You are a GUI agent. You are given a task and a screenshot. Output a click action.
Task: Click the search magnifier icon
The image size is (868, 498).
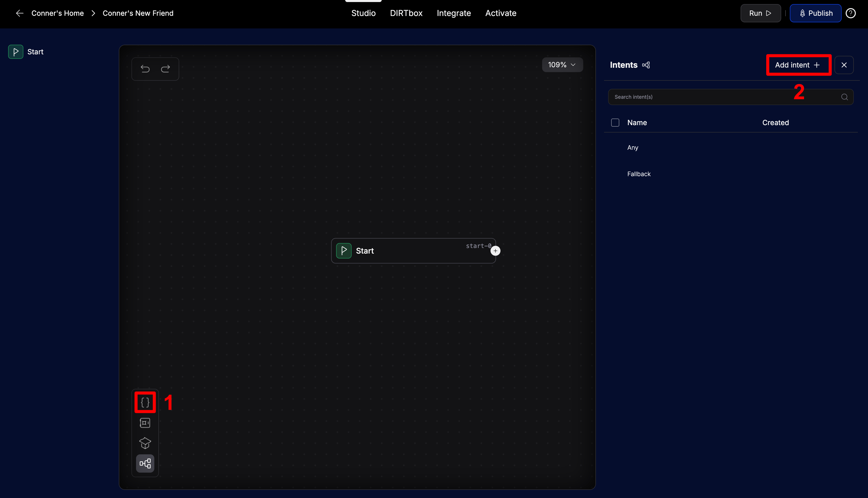coord(844,97)
